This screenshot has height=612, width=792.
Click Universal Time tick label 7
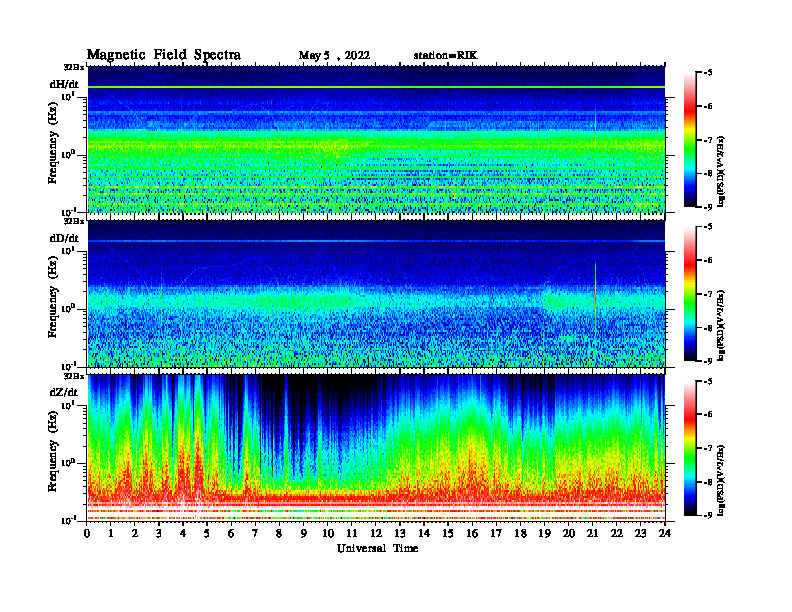click(255, 533)
